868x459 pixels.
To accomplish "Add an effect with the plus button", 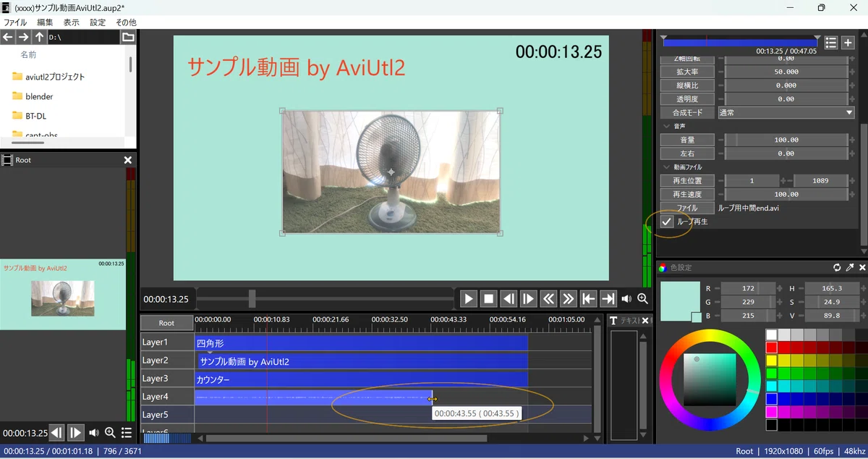I will [848, 43].
